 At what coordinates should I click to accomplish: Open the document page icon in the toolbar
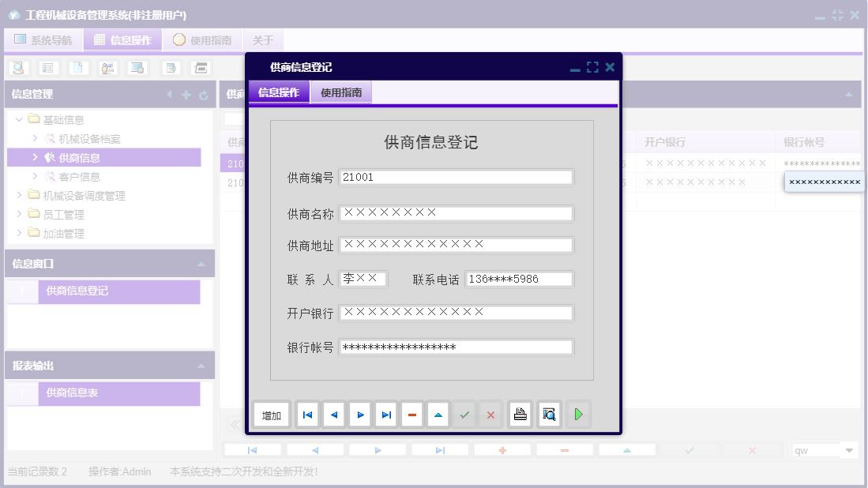coord(77,68)
